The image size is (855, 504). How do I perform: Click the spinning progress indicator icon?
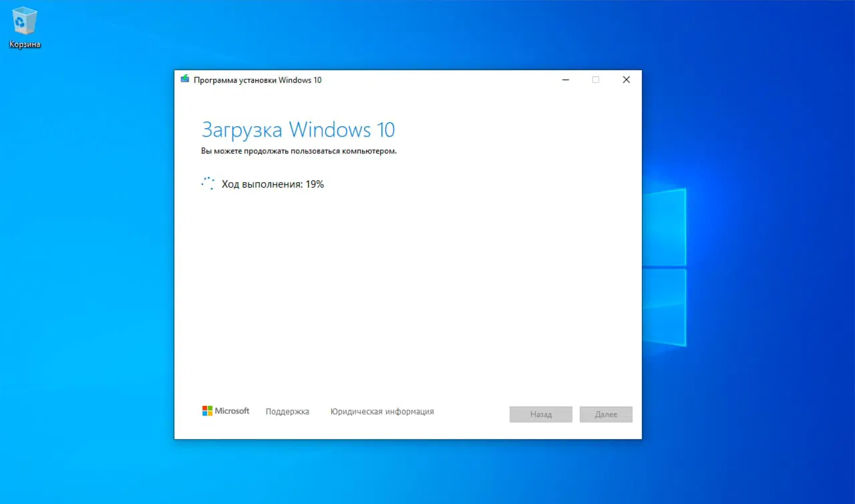208,183
